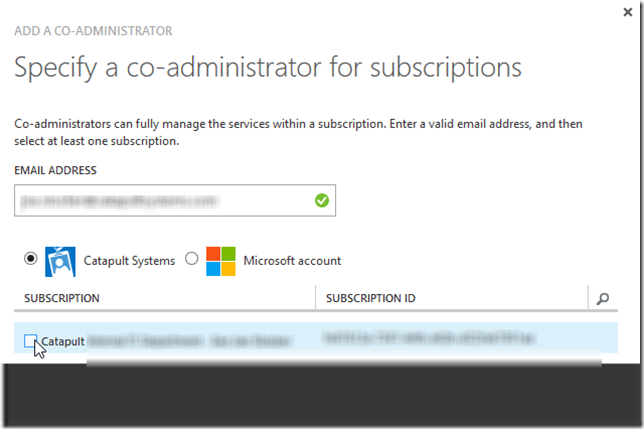Check the Catapult subscription checkbox
This screenshot has width=644, height=429.
click(30, 341)
